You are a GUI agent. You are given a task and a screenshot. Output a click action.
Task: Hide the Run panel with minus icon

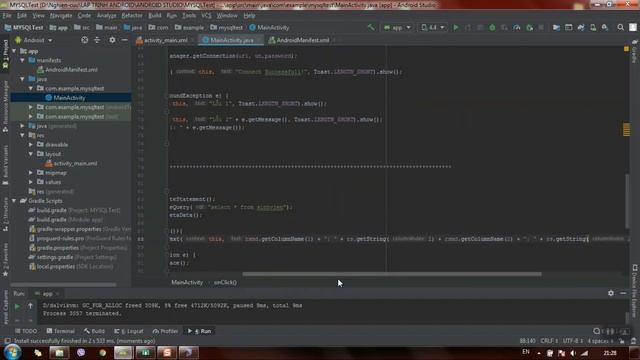pos(623,293)
